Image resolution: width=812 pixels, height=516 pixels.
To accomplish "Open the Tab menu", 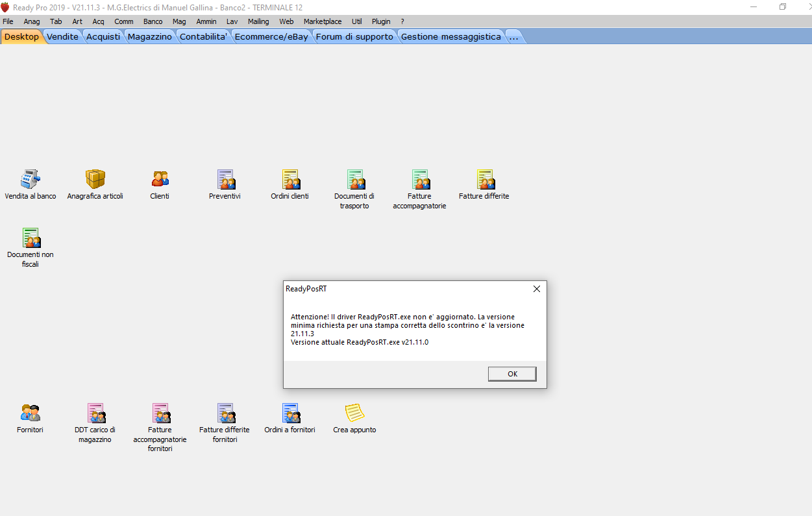I will pos(56,21).
